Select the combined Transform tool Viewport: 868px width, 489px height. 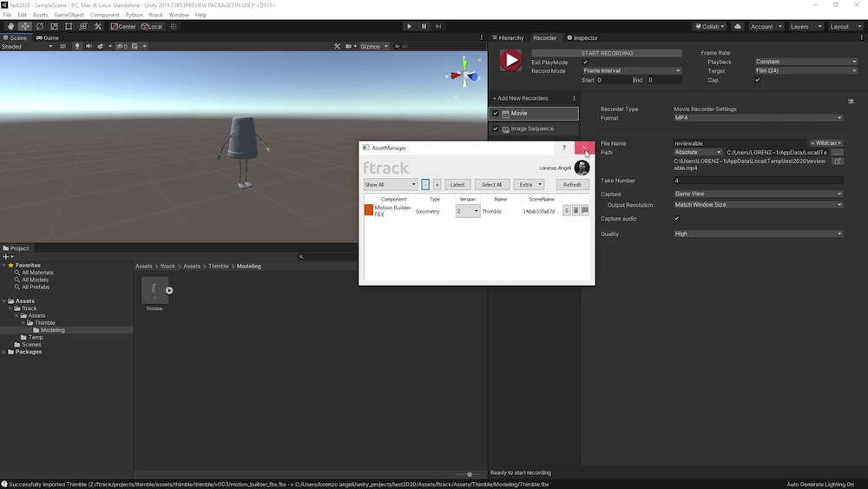coord(83,26)
